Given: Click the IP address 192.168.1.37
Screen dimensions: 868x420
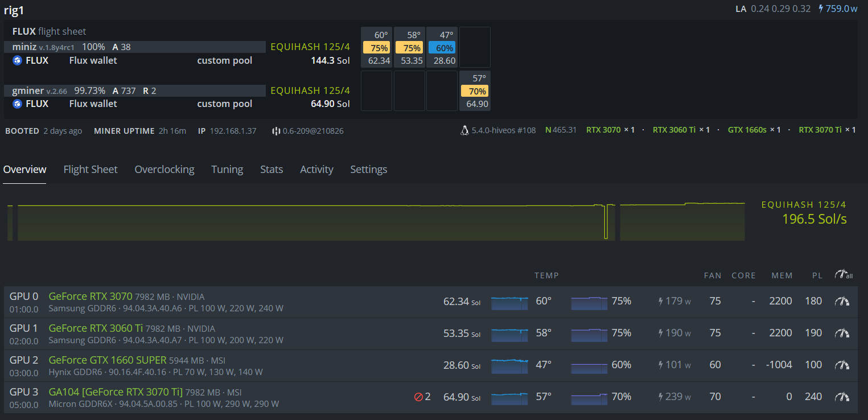Looking at the screenshot, I should click(233, 131).
